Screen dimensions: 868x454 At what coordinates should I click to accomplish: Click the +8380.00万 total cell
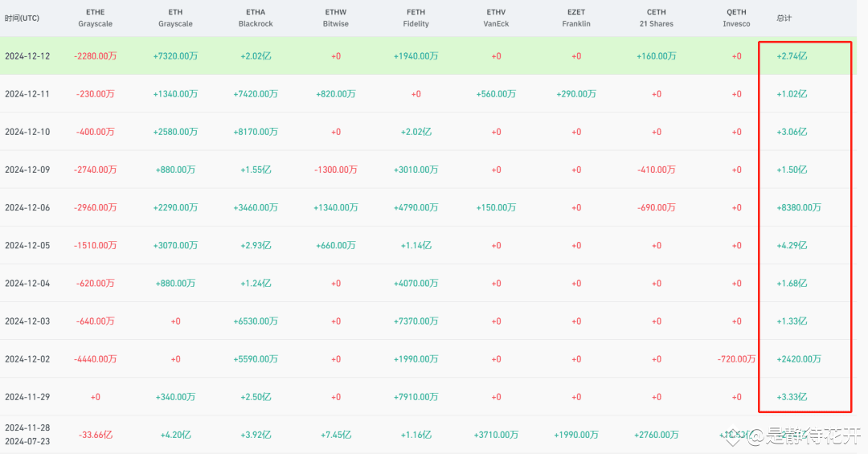click(x=799, y=207)
